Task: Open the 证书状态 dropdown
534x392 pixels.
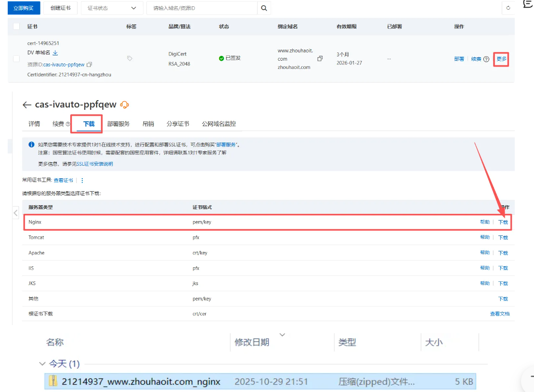Action: [112, 8]
